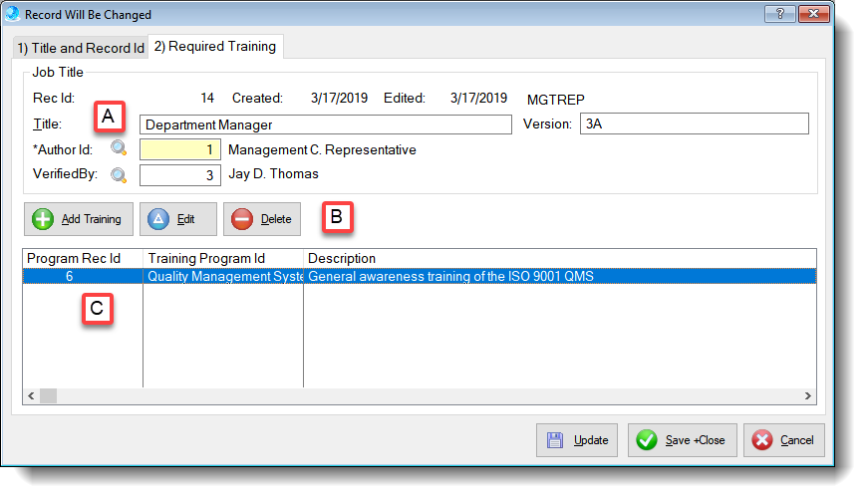Click into the Version field showing 3A
The image size is (868, 500).
(x=695, y=124)
